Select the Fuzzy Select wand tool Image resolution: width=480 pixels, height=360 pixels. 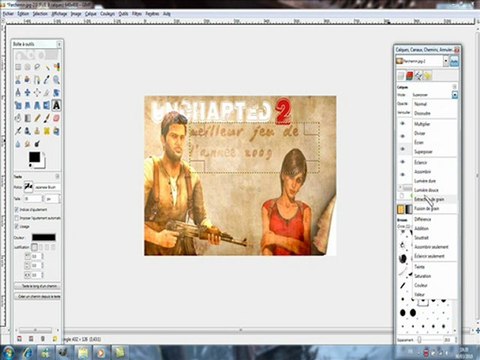(x=47, y=67)
